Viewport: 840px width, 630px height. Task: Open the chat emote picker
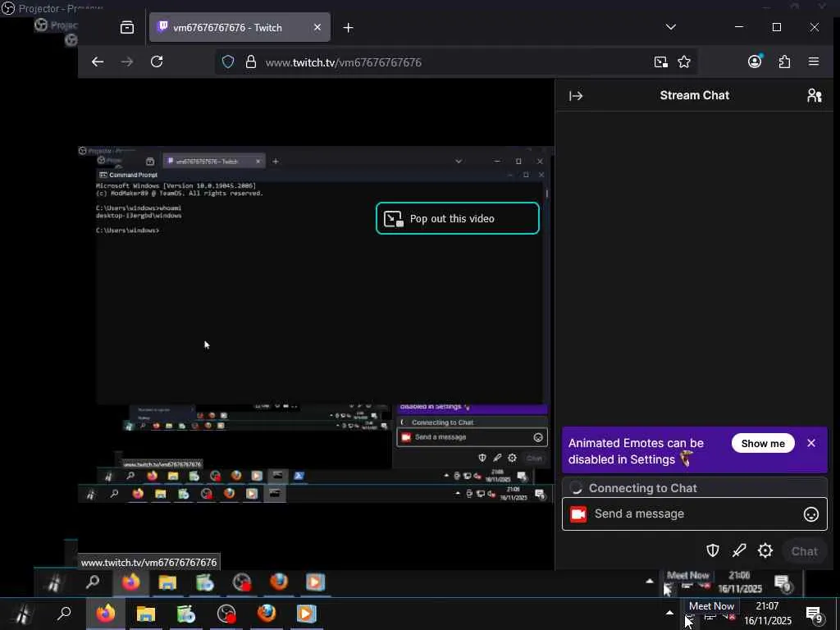[x=811, y=514]
